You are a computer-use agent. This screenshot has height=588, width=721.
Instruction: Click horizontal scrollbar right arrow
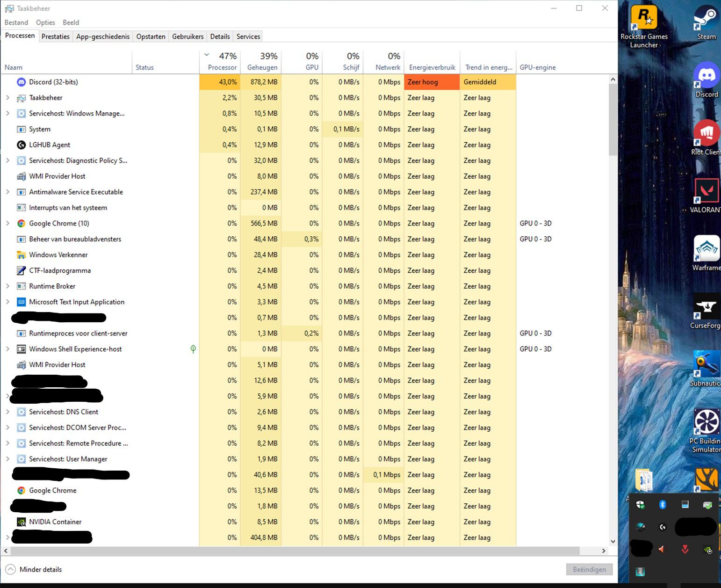click(604, 551)
